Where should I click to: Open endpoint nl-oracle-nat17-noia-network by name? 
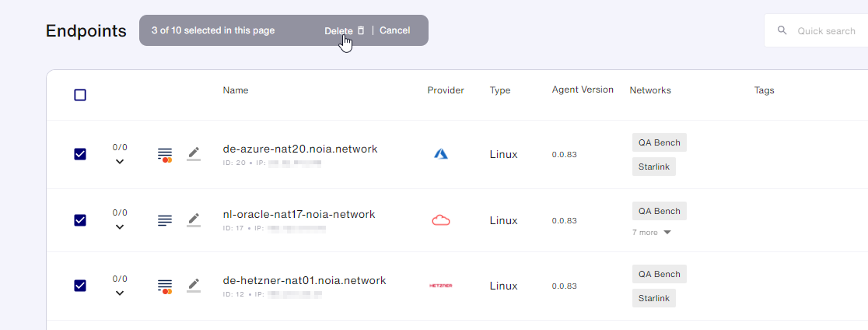[299, 214]
